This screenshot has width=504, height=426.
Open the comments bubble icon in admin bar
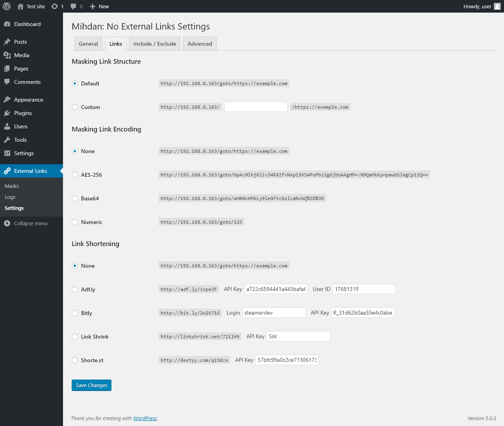click(73, 6)
